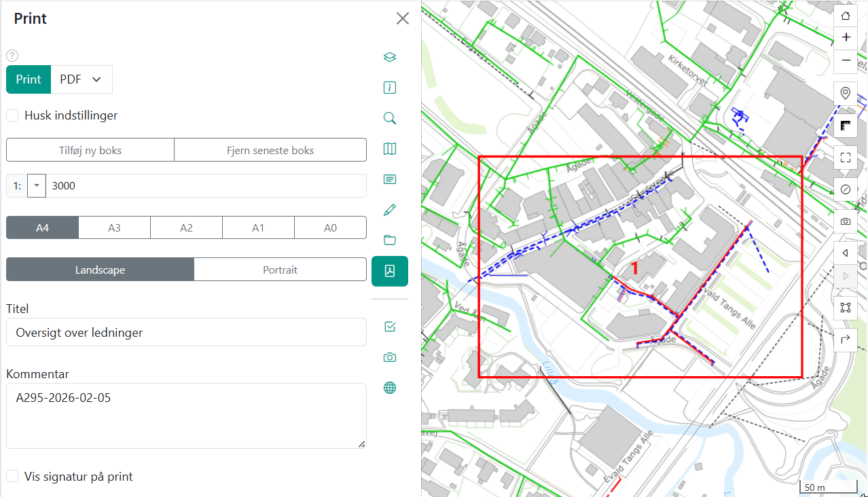Click the Tilføj ny boks button

[90, 150]
